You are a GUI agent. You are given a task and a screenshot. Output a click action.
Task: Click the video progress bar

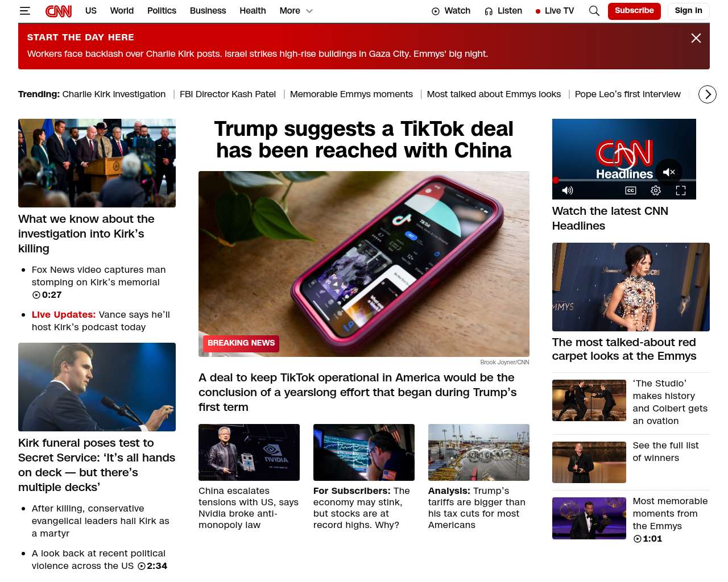(624, 180)
